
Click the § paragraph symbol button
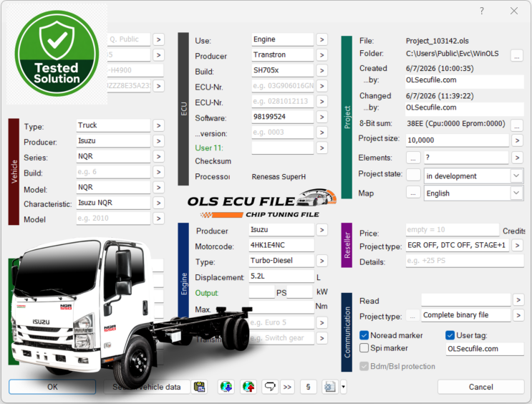(308, 387)
